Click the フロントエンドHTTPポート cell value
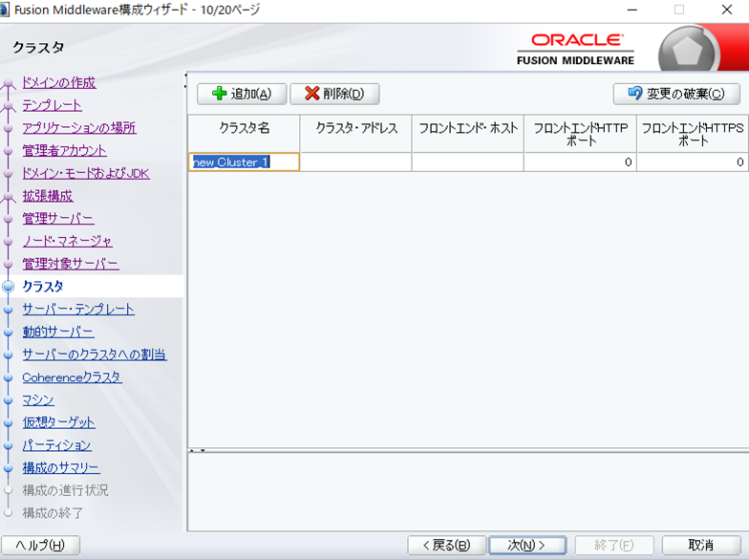This screenshot has height=560, width=749. coord(580,162)
